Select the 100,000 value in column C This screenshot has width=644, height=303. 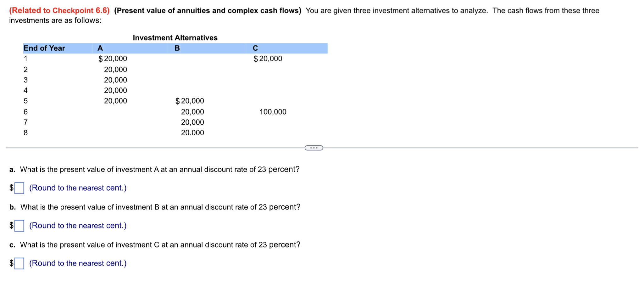[273, 111]
